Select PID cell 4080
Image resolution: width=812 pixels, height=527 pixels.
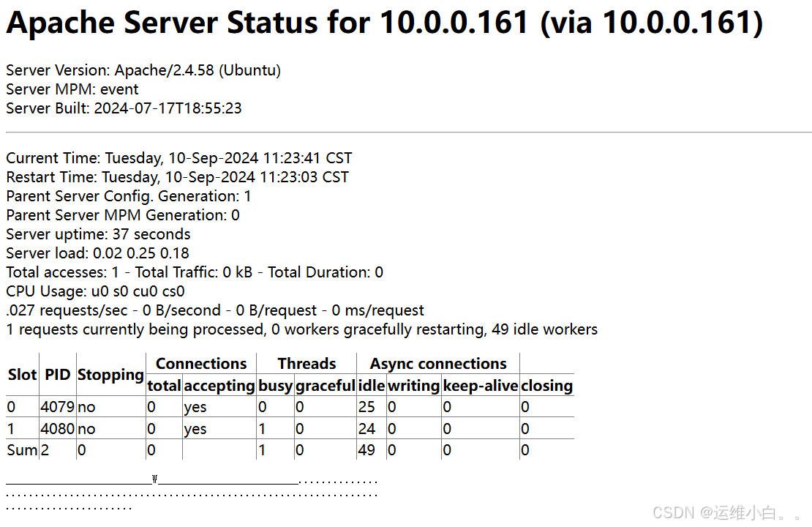point(58,429)
